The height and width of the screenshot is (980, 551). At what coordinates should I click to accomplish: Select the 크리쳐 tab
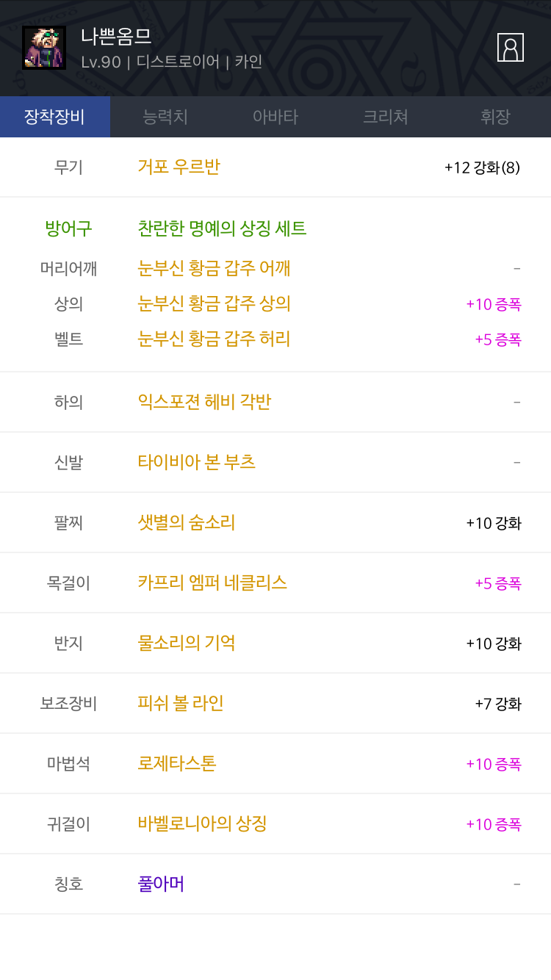pyautogui.click(x=386, y=117)
